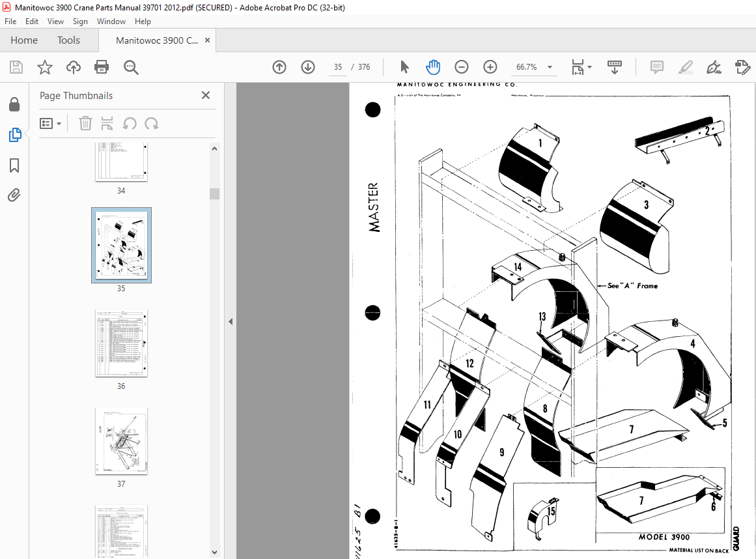
Task: Click the print pages thumbnail icon
Action: 107,124
